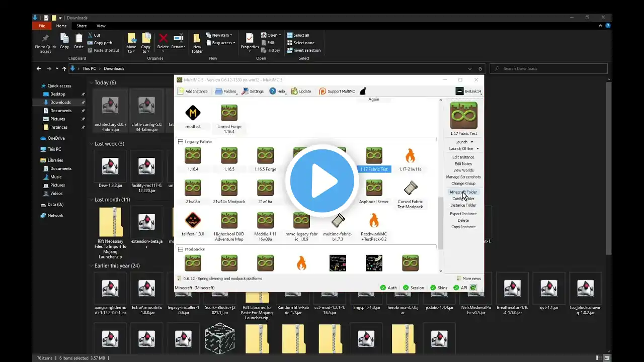The width and height of the screenshot is (644, 362).
Task: Click the cat icon in MultiMC toolbar
Action: pos(363,91)
